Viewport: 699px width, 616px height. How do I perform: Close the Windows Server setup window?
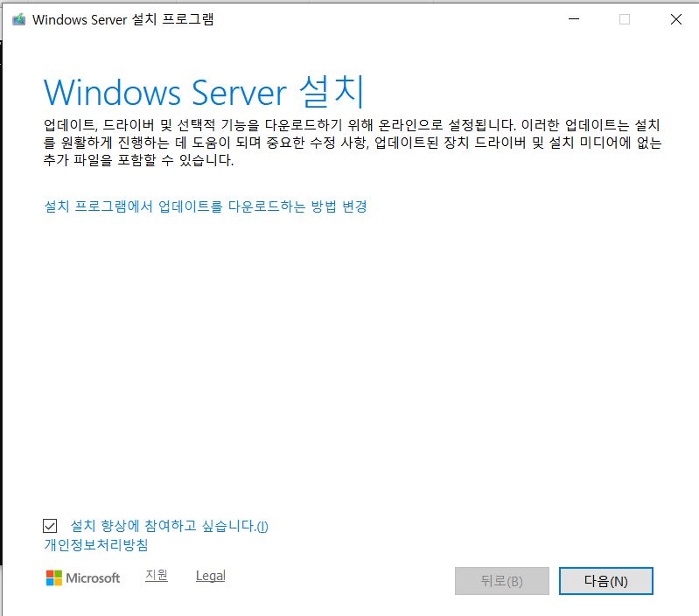(676, 19)
